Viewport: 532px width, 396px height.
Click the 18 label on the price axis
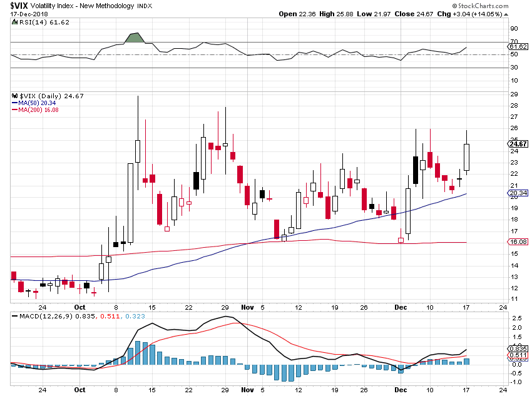click(x=514, y=220)
